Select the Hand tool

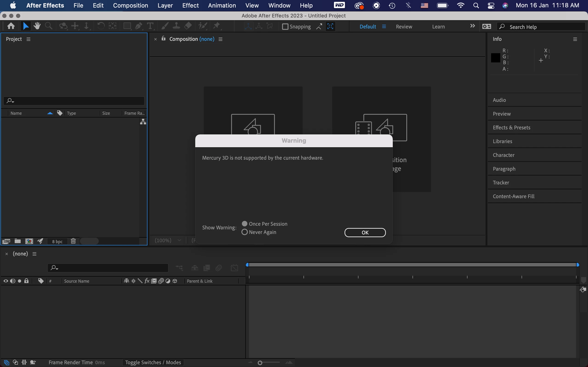37,26
